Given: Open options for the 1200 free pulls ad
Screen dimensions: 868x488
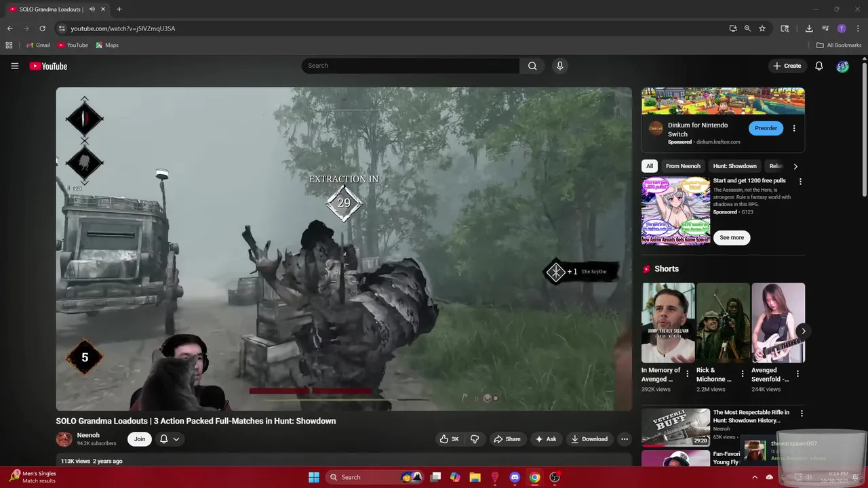Looking at the screenshot, I should (x=800, y=182).
